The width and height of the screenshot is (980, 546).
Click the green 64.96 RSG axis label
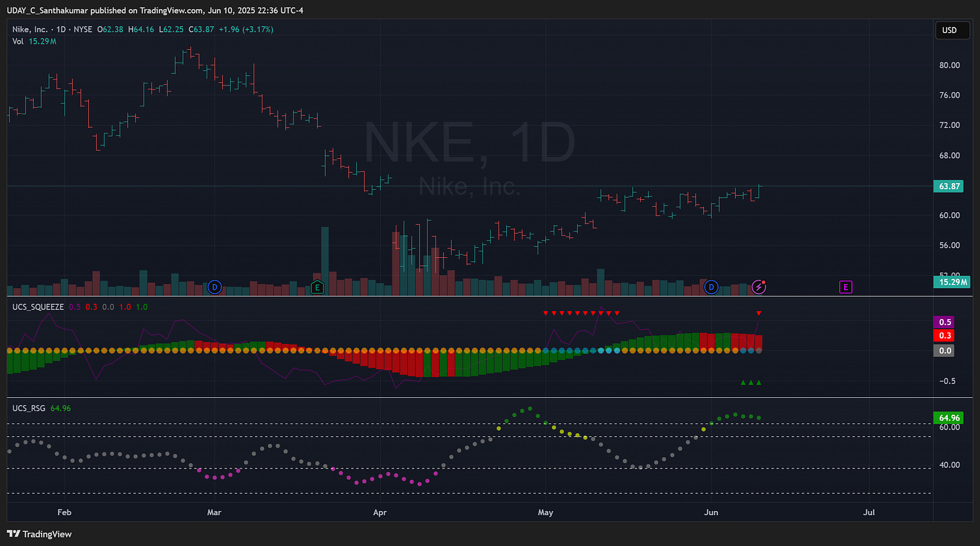click(x=948, y=417)
